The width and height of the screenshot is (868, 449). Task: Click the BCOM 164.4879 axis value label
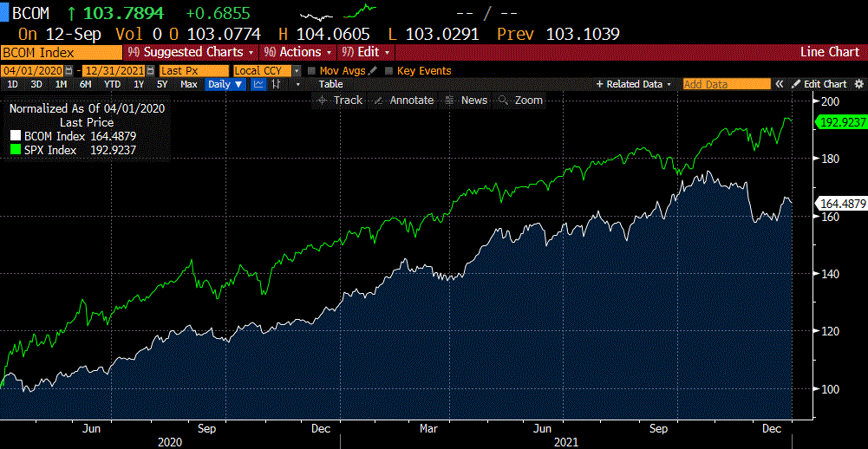841,205
